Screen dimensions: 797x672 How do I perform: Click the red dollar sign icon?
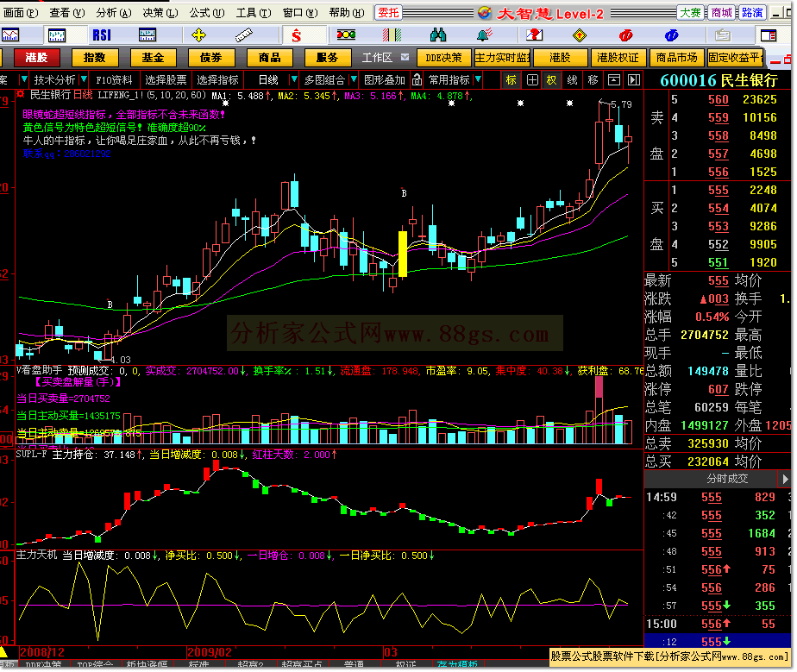tap(297, 35)
